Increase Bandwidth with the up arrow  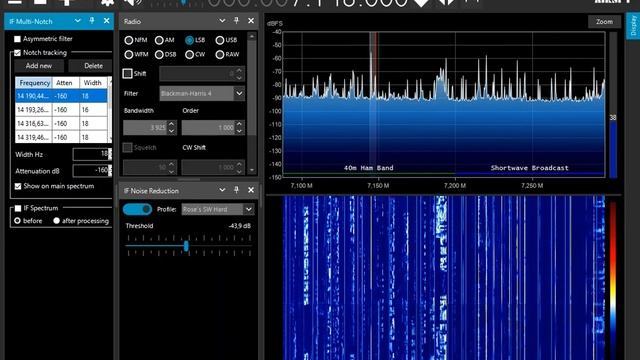172,124
